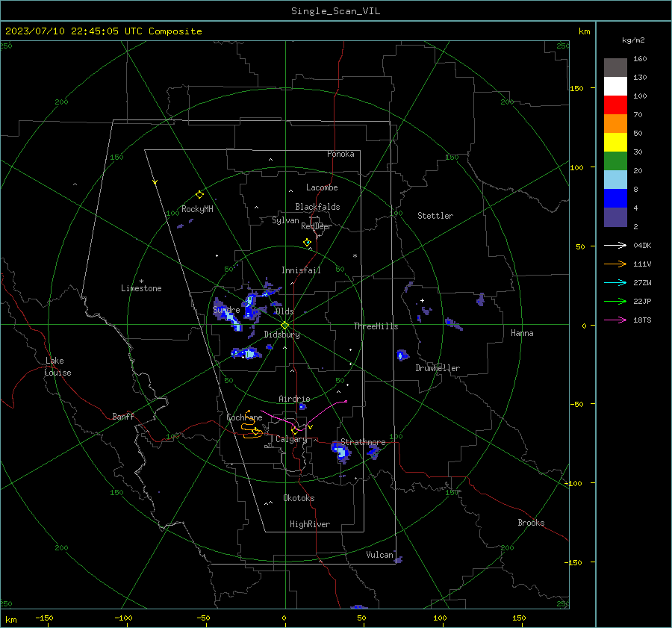Click the Blackfalds city label

[x=317, y=207]
